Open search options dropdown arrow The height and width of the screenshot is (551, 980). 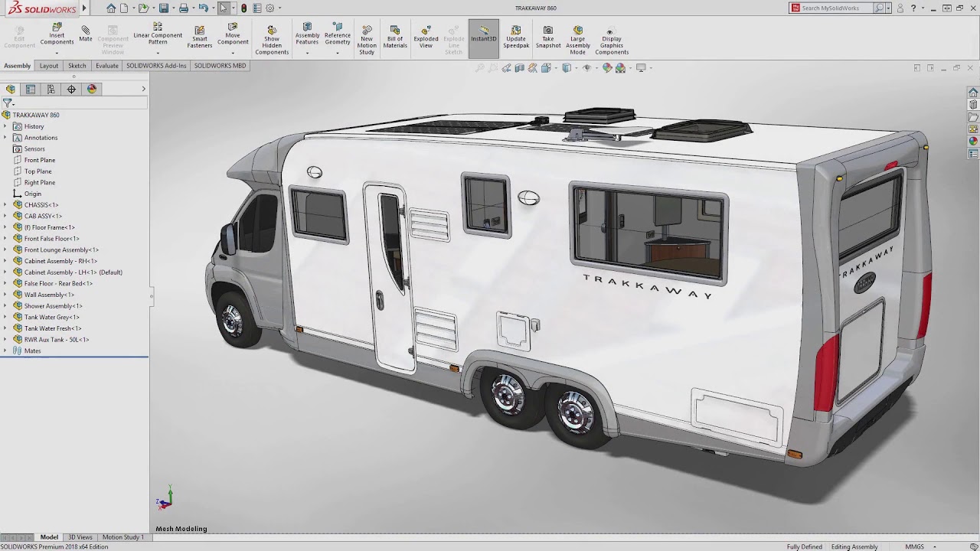tap(889, 8)
